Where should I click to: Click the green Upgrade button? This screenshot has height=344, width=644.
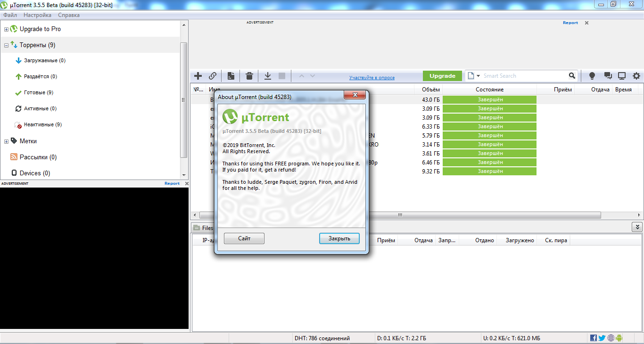tap(442, 76)
